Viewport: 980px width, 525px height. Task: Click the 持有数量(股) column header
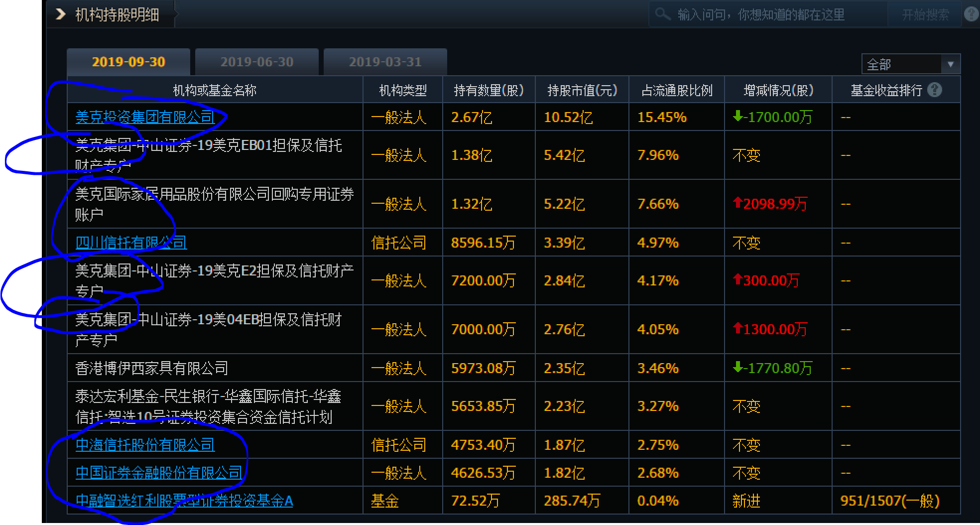tap(489, 90)
